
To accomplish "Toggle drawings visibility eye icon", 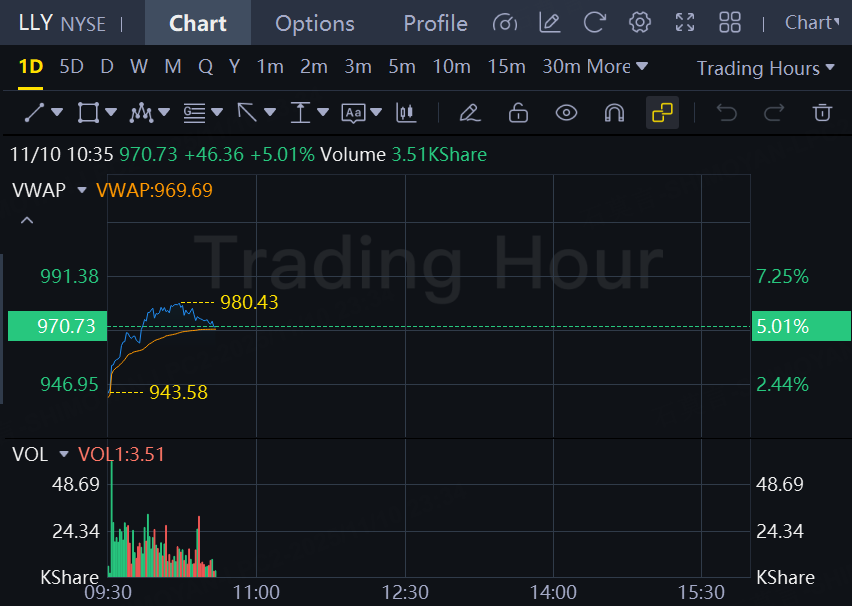I will pos(566,113).
